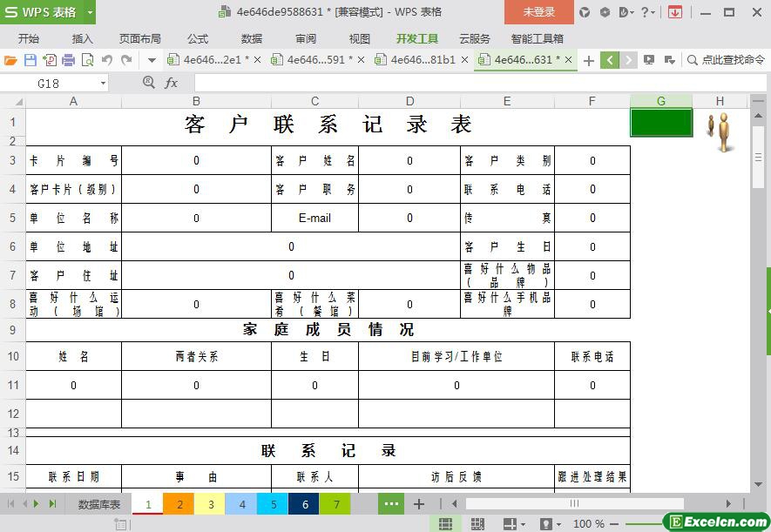Click the presentation screen icon beside tab arrows
771x532 pixels.
coord(649,60)
